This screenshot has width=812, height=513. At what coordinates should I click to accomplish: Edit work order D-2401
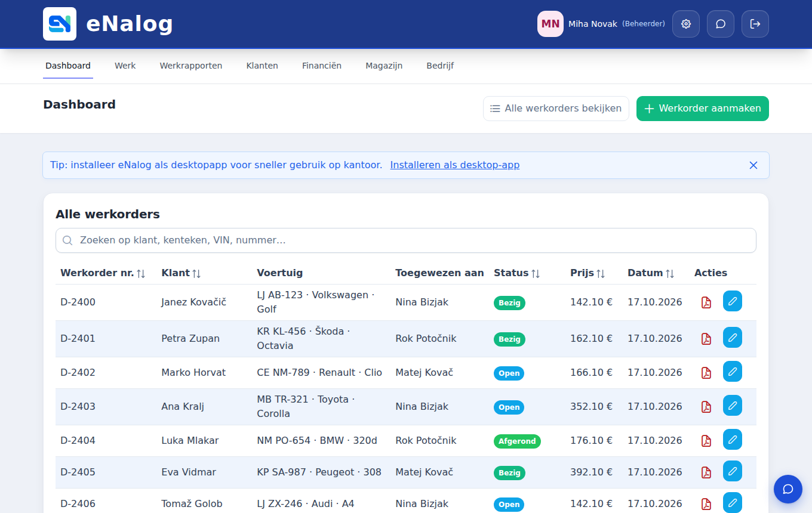click(x=733, y=338)
